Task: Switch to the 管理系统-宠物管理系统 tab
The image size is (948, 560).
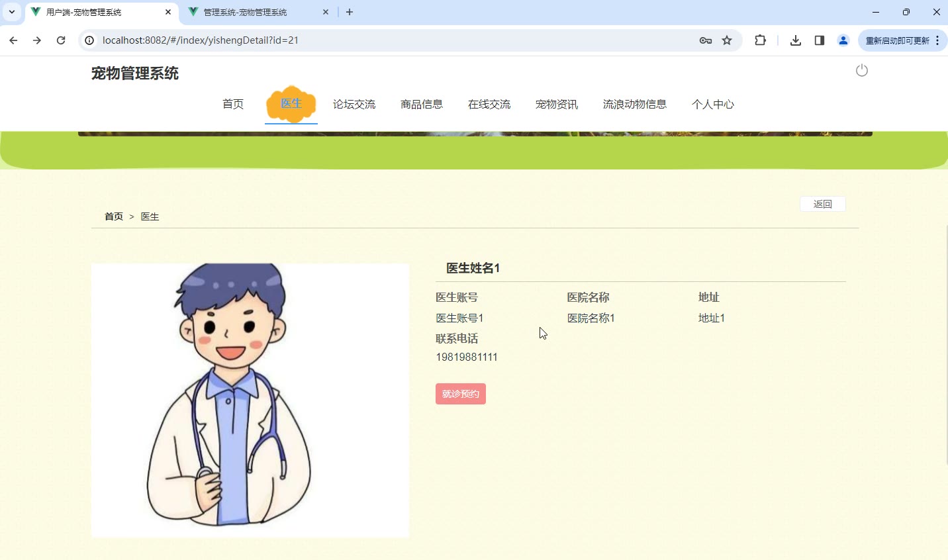Action: pyautogui.click(x=259, y=12)
